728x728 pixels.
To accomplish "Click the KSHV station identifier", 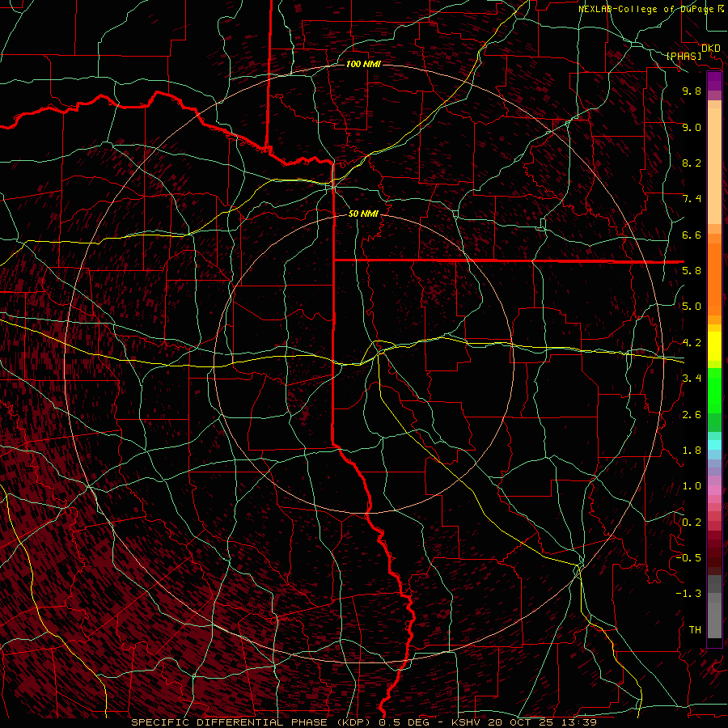I will (x=464, y=722).
